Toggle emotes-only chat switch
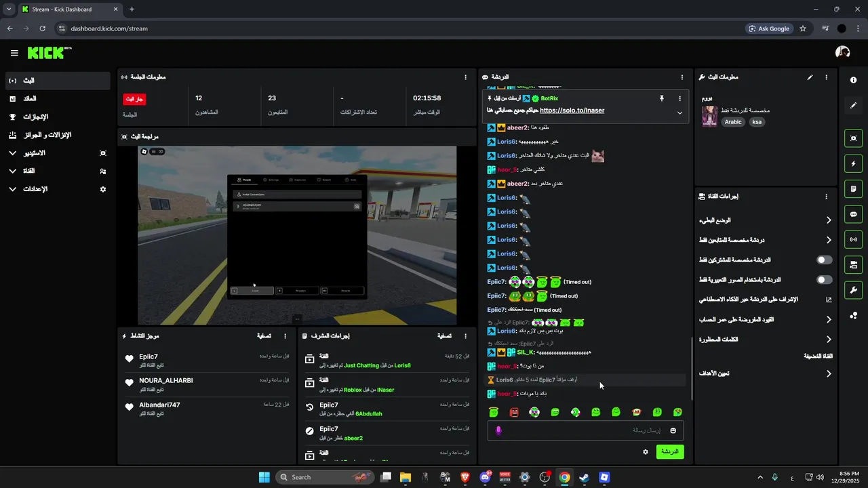868x488 pixels. 825,279
